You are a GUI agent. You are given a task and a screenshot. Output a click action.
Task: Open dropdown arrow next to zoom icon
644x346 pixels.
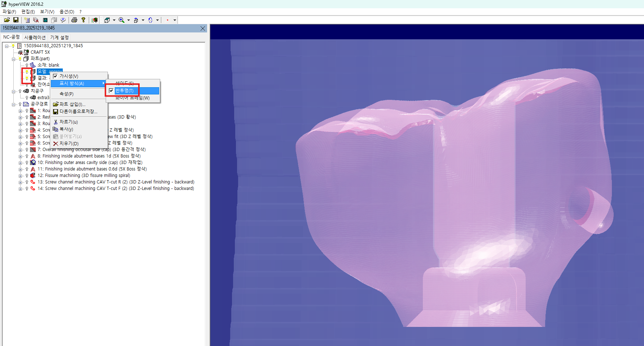[128, 20]
